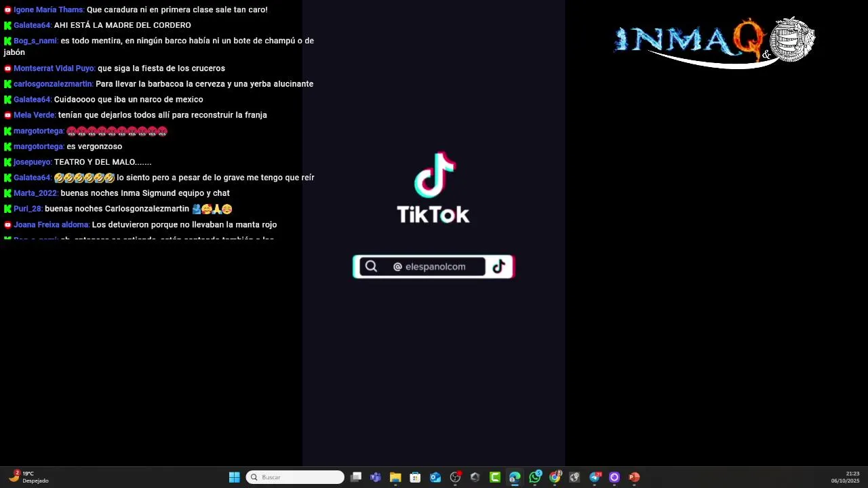Screen dimensions: 868x488
Task: Launch Microsoft Teams from the taskbar
Action: click(376, 477)
